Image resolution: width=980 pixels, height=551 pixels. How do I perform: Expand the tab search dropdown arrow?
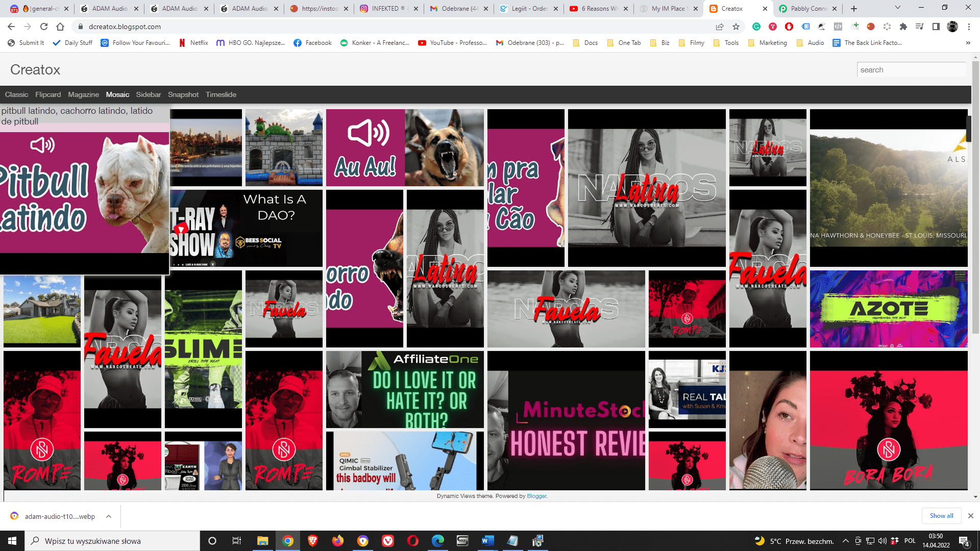[898, 8]
